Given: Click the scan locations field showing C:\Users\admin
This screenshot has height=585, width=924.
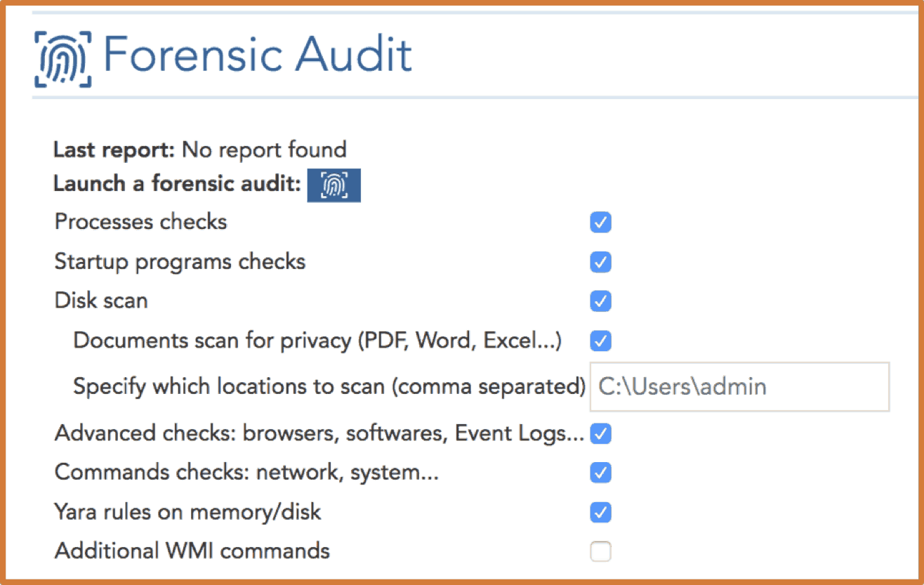Looking at the screenshot, I should click(739, 386).
